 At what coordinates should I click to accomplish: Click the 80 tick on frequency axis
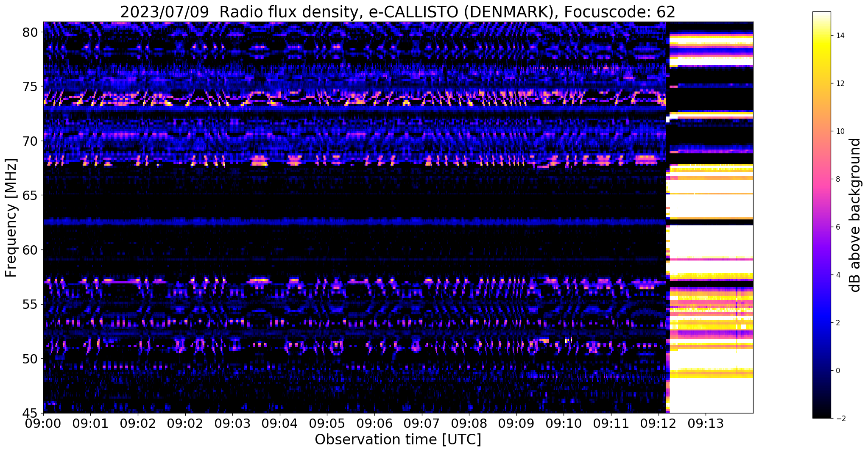31,32
